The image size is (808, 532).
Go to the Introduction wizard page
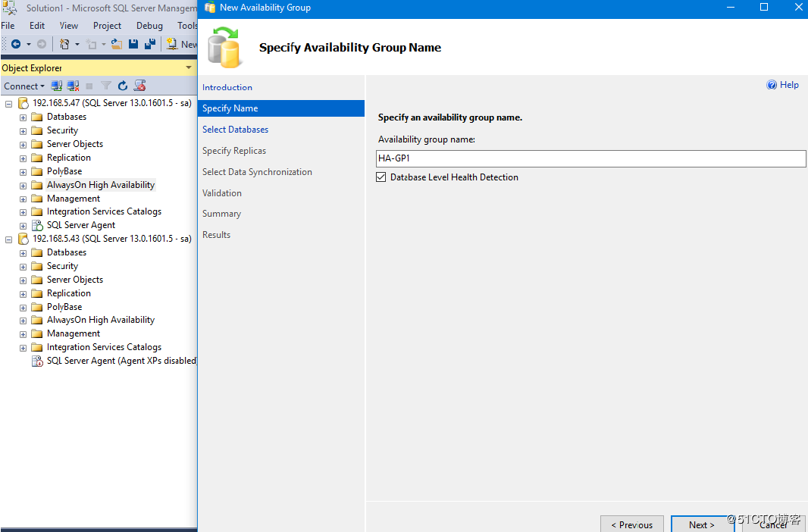coord(227,87)
